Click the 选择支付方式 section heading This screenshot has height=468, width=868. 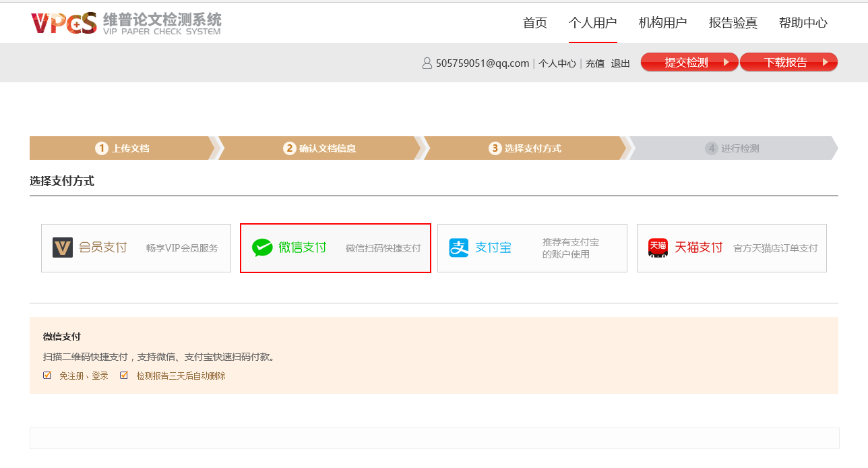click(62, 181)
